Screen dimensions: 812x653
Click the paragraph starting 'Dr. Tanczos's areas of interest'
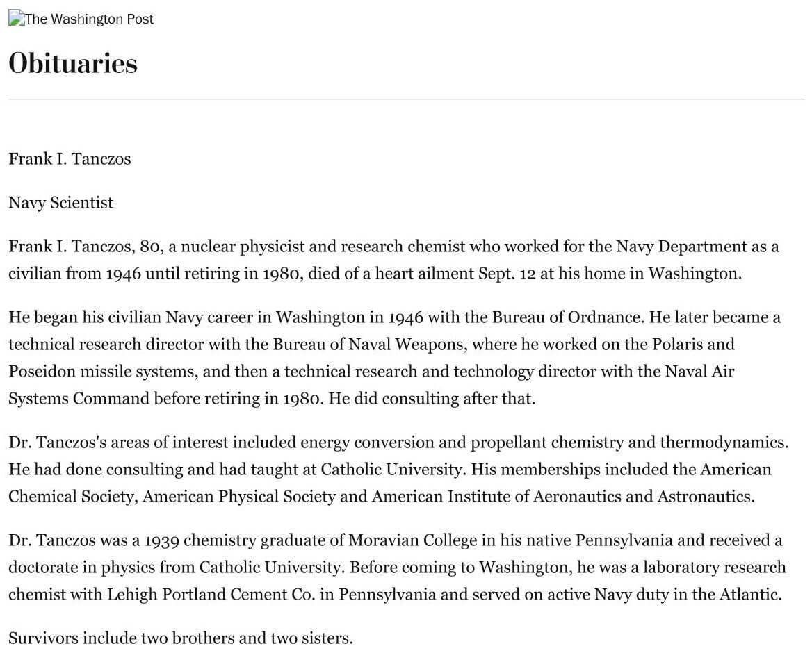point(399,470)
